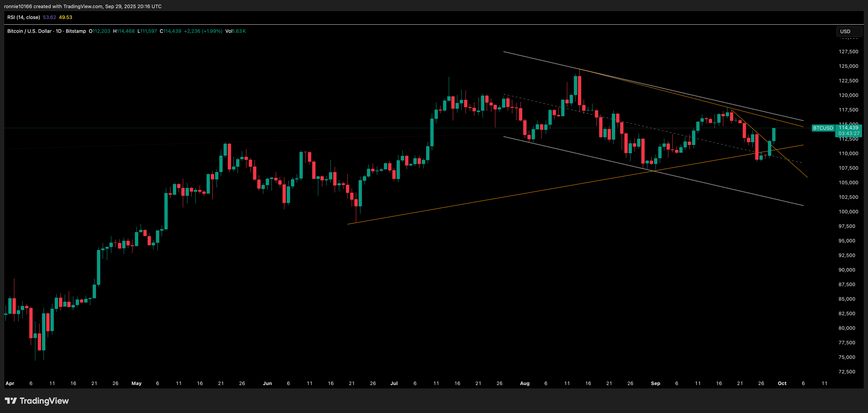The image size is (868, 413).
Task: Click the TradingView logo at bottom left
Action: pyautogui.click(x=37, y=400)
